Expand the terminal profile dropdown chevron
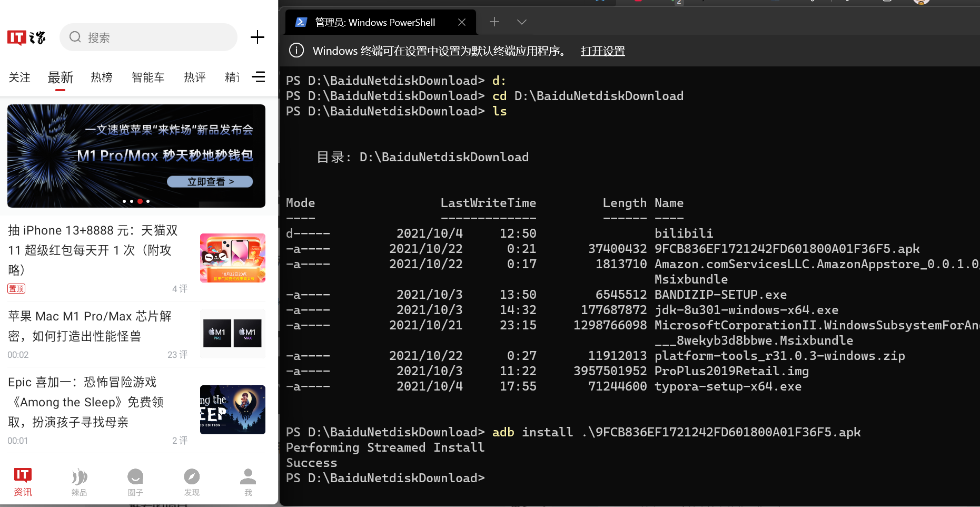 [x=522, y=22]
